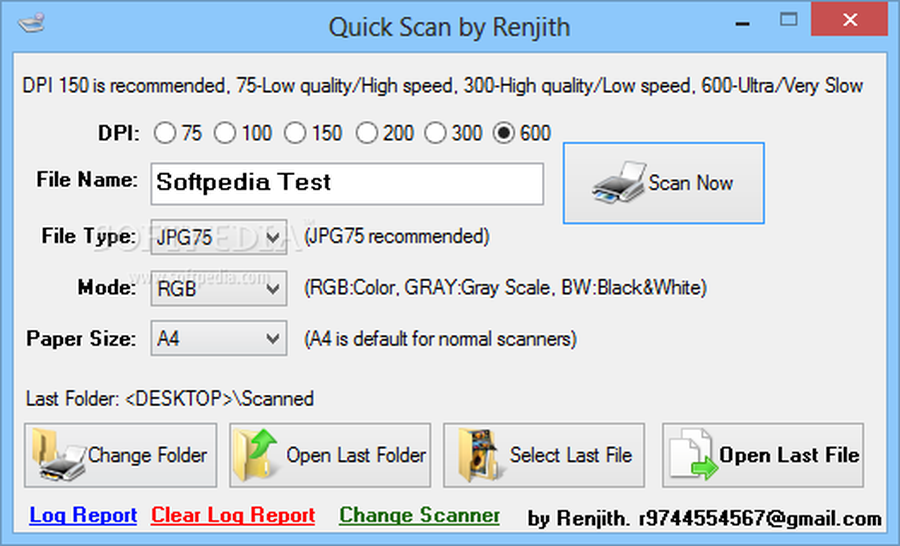This screenshot has width=900, height=546.
Task: Minimize the Quick Scan window
Action: click(x=743, y=23)
